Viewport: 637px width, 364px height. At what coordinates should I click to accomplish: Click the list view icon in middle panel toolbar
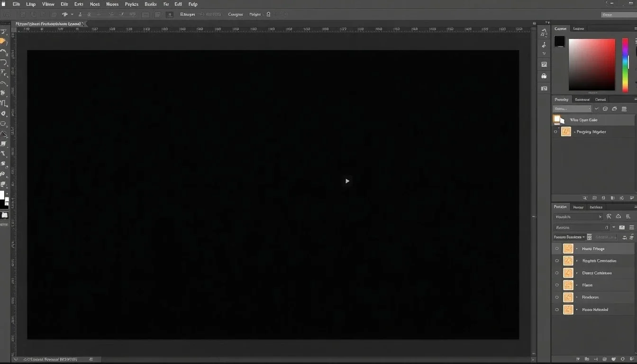pos(624,109)
